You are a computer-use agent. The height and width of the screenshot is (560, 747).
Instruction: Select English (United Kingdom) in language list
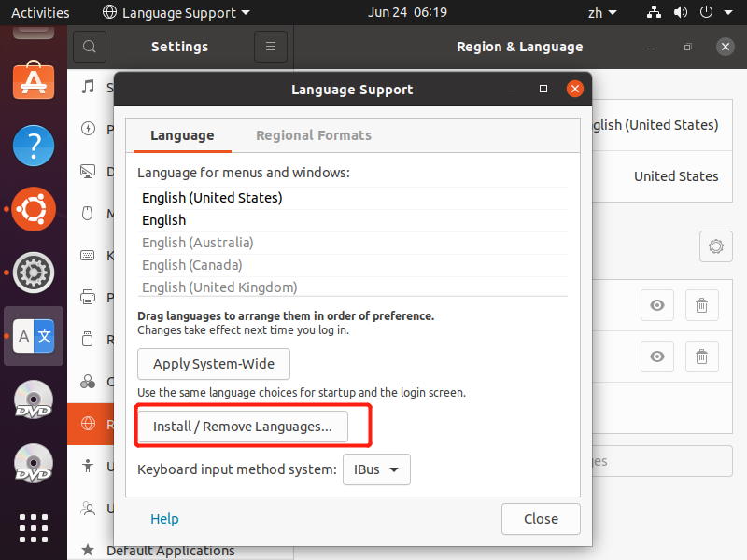(219, 287)
